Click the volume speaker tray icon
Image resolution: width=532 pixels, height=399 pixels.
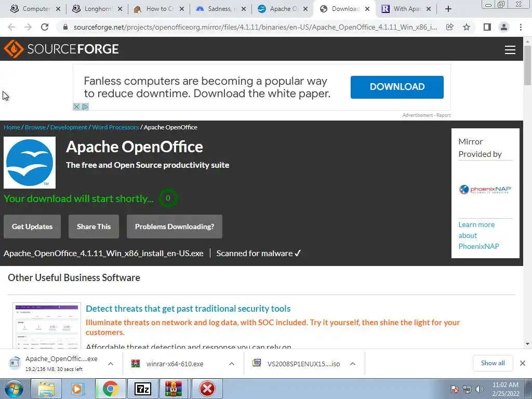click(x=479, y=389)
